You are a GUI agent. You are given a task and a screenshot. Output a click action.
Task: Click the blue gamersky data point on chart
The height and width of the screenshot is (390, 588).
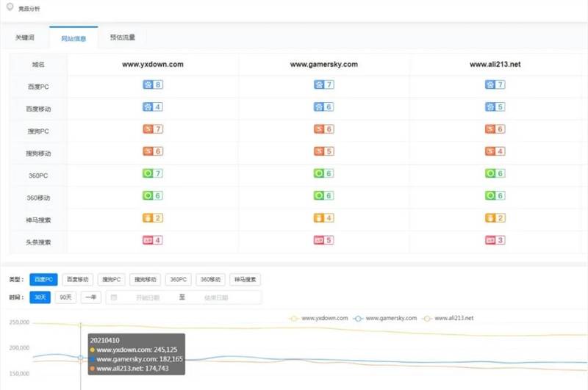pyautogui.click(x=81, y=358)
